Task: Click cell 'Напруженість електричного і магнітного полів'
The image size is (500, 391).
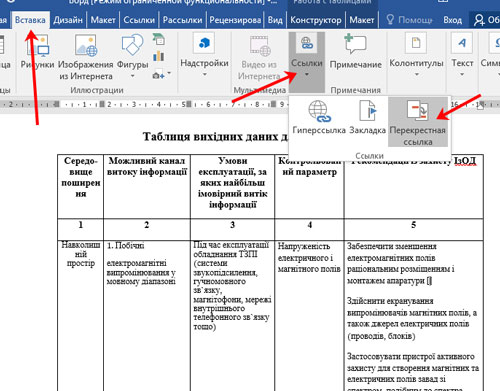Action: pyautogui.click(x=309, y=257)
